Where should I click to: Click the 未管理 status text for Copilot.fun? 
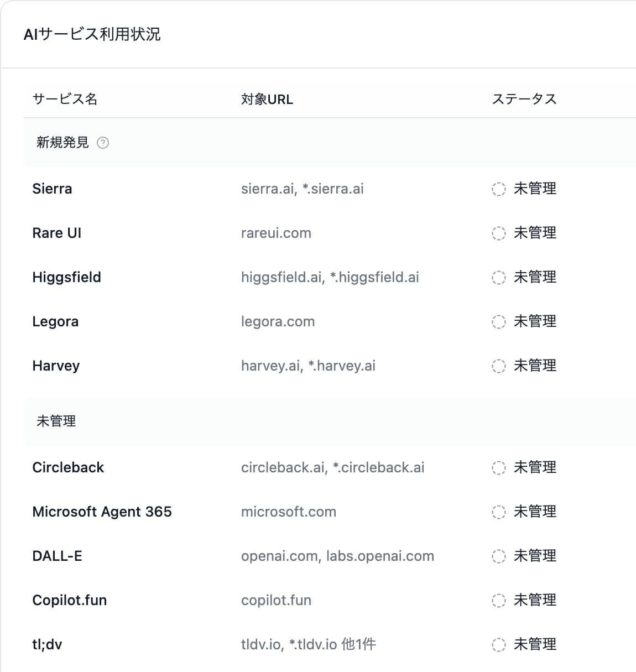click(535, 600)
